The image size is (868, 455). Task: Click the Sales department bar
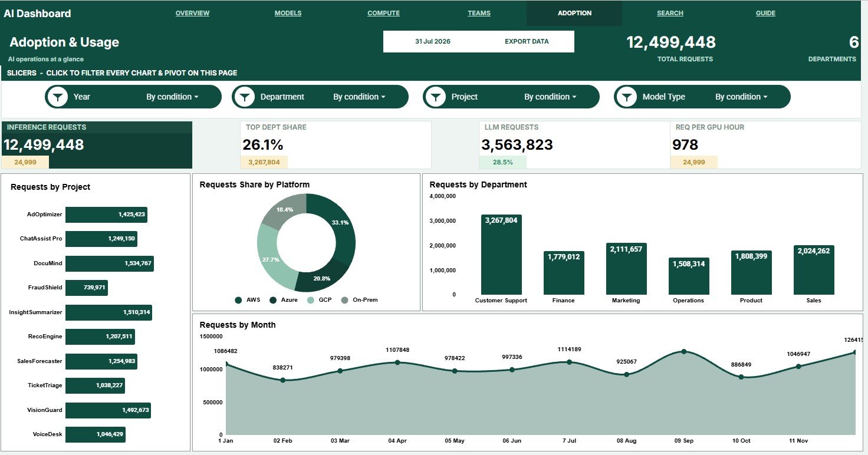(814, 270)
